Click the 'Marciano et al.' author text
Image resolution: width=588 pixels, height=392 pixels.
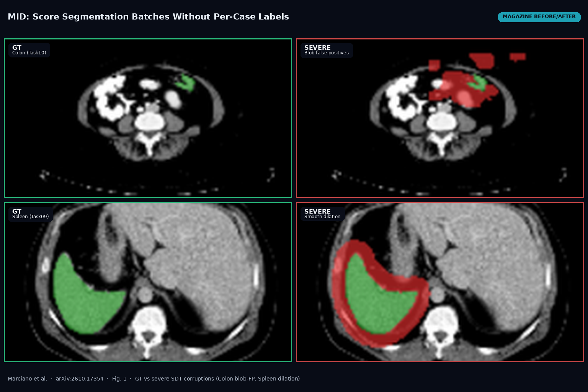[28, 379]
